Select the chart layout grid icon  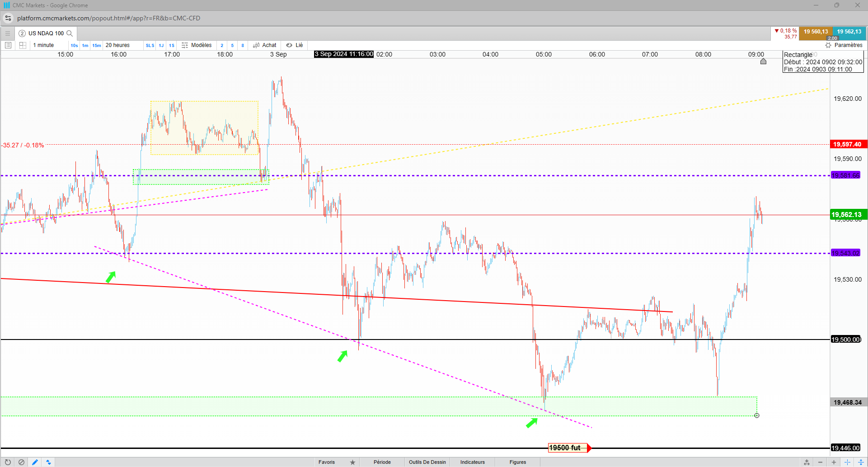point(23,45)
